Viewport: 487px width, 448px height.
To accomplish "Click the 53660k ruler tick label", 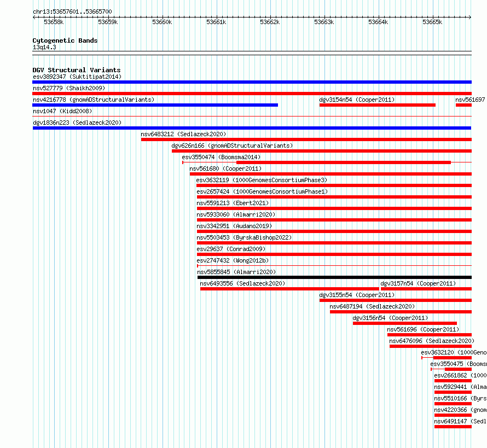I will 162,22.
